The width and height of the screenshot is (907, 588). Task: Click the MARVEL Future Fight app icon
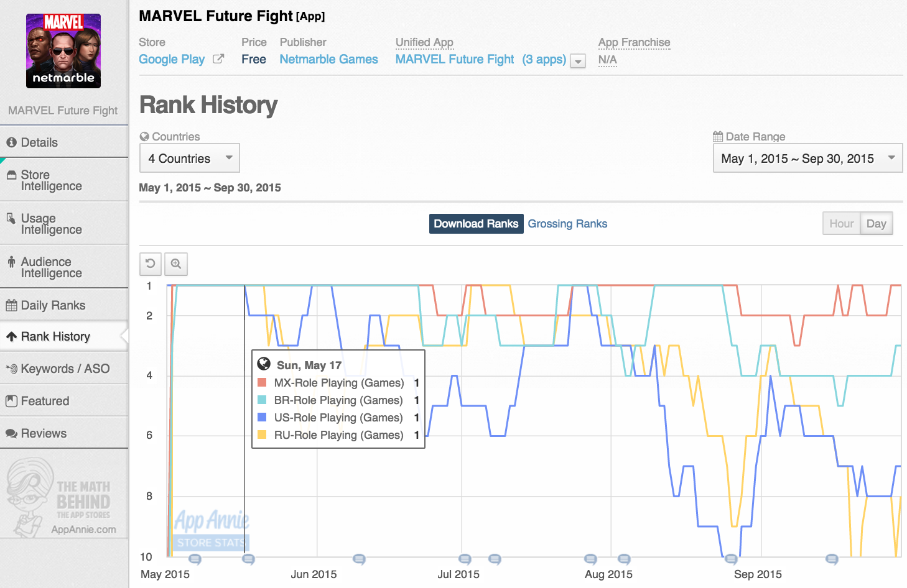[x=63, y=51]
